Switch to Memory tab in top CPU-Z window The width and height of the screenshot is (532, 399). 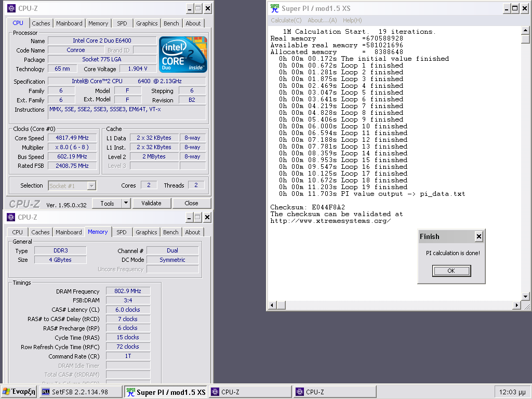pos(98,23)
